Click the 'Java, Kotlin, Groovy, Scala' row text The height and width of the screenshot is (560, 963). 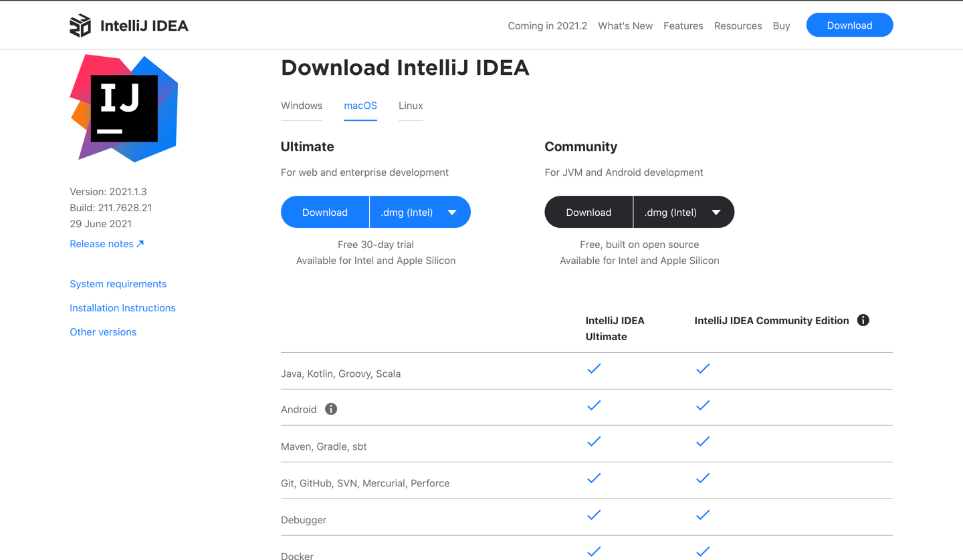(x=340, y=374)
